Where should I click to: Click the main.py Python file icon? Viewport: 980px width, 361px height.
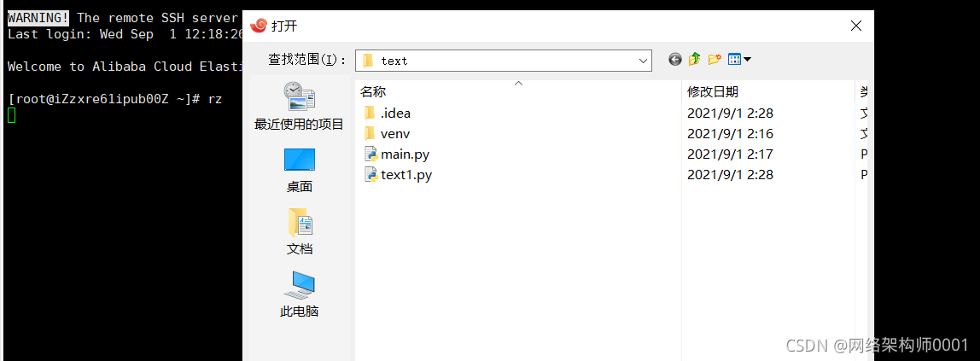click(x=370, y=154)
